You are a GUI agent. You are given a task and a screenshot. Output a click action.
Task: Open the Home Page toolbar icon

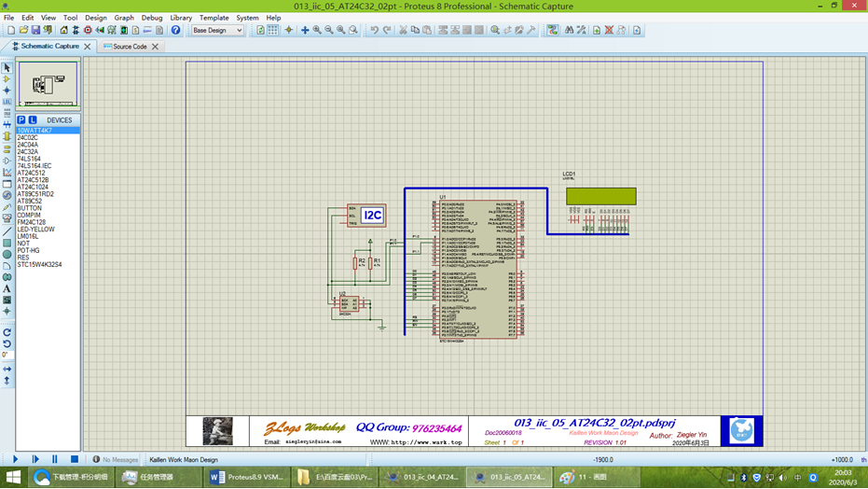63,30
